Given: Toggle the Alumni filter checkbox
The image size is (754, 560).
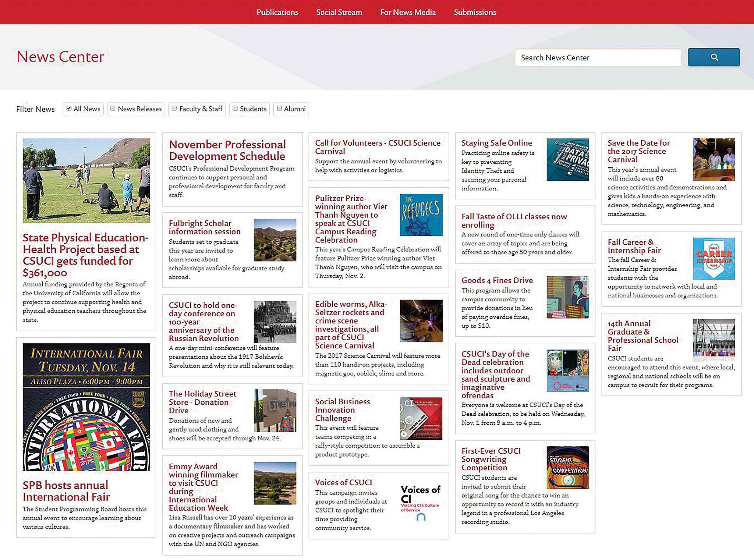Looking at the screenshot, I should pyautogui.click(x=279, y=108).
